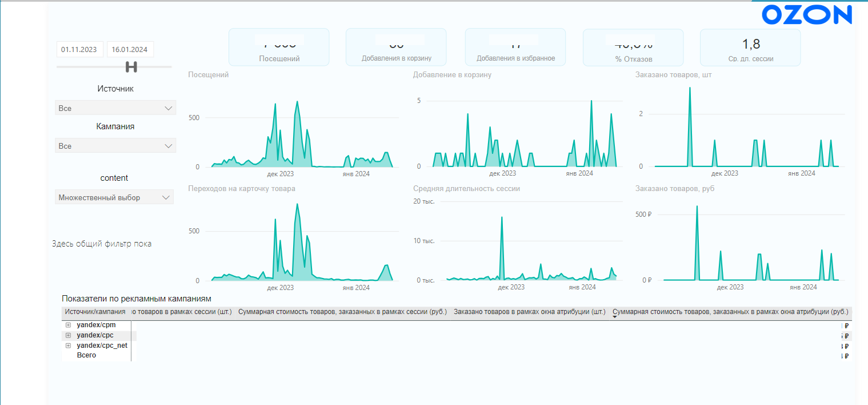Open the content Множественный выбор dropdown
Image resolution: width=868 pixels, height=405 pixels.
point(114,197)
